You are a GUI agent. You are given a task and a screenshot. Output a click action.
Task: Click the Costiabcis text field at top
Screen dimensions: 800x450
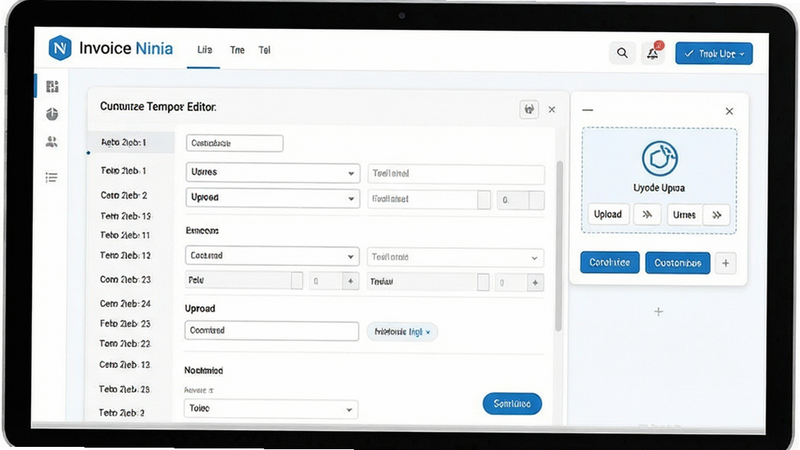pos(235,143)
